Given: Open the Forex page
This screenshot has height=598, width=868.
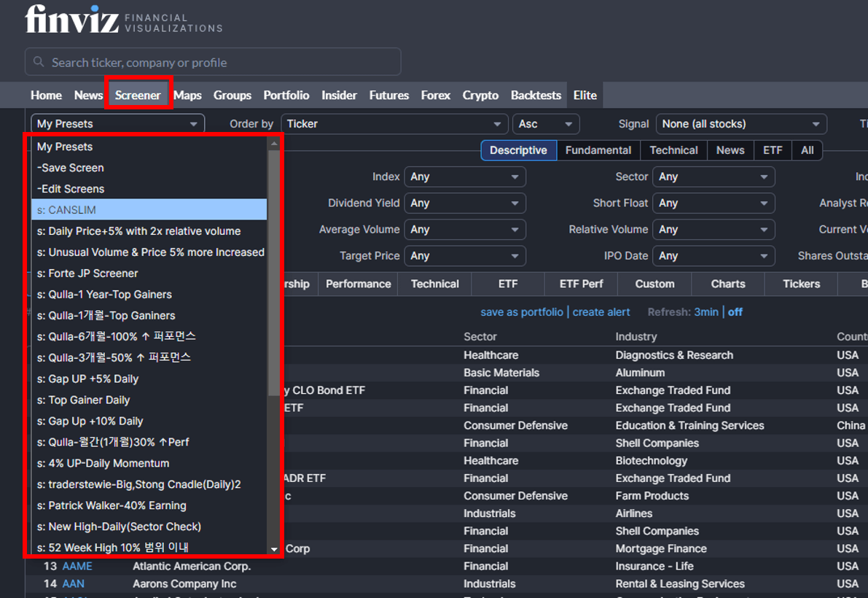Looking at the screenshot, I should (436, 96).
